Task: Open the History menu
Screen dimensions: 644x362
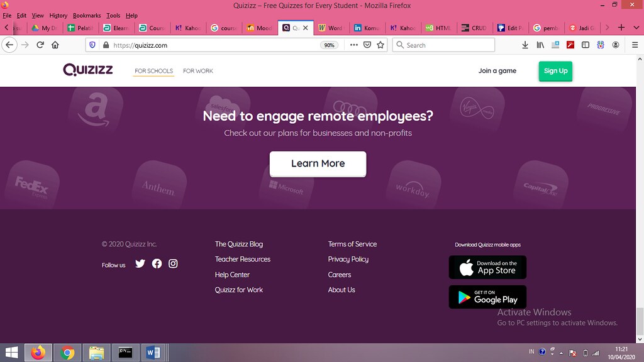Action: (x=58, y=16)
